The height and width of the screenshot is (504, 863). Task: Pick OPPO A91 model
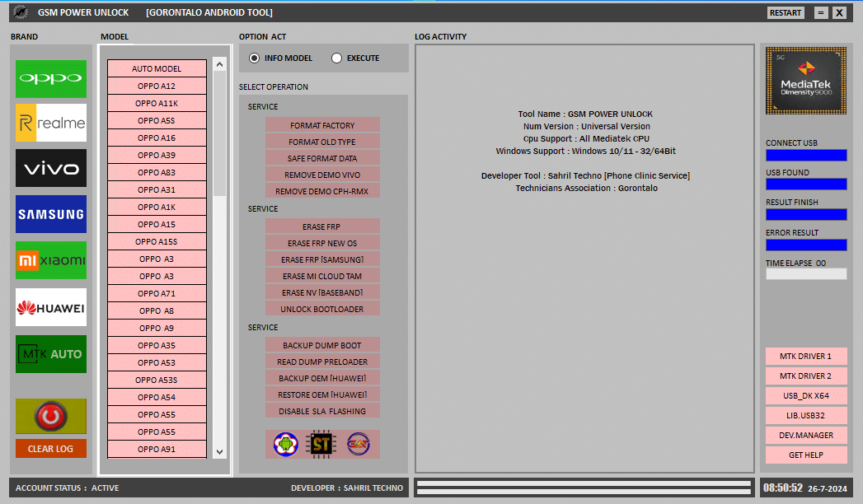point(157,449)
